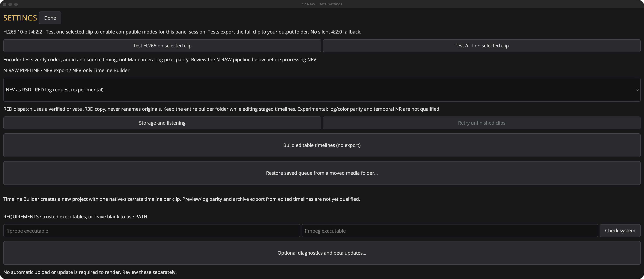Zoom the window with the third title-bar button
The height and width of the screenshot is (279, 644).
tap(16, 4)
